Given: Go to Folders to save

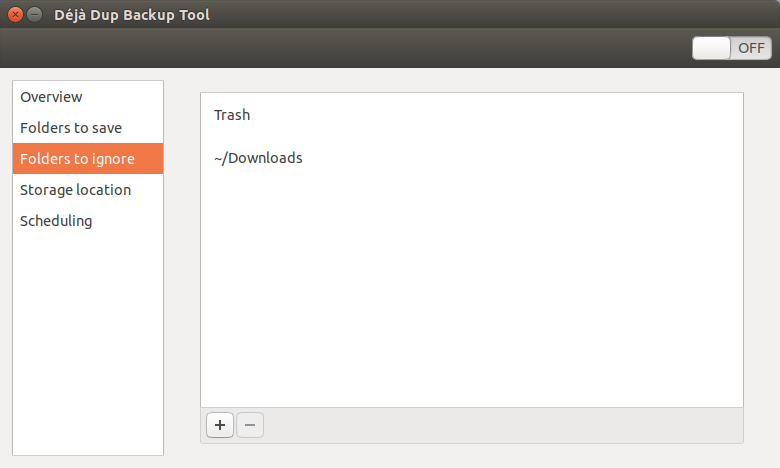Looking at the screenshot, I should pyautogui.click(x=71, y=128).
